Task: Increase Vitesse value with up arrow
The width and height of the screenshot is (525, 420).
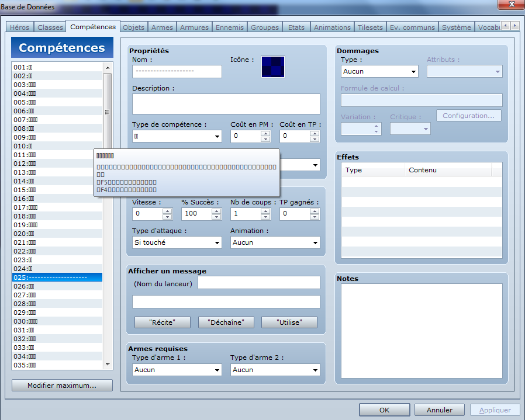Action: (167, 210)
